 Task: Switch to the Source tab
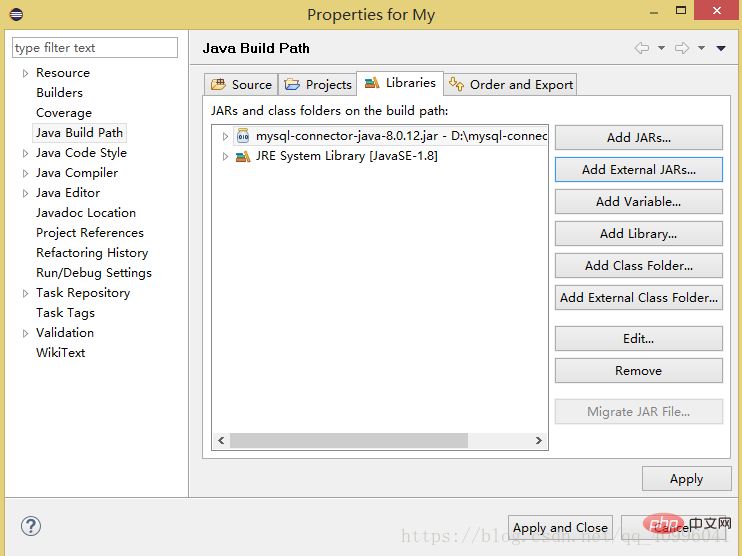pyautogui.click(x=241, y=85)
